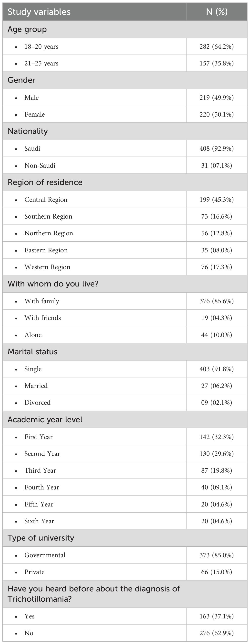Click the "18–20 years" row label
This screenshot has width=250, height=644.
[41, 47]
